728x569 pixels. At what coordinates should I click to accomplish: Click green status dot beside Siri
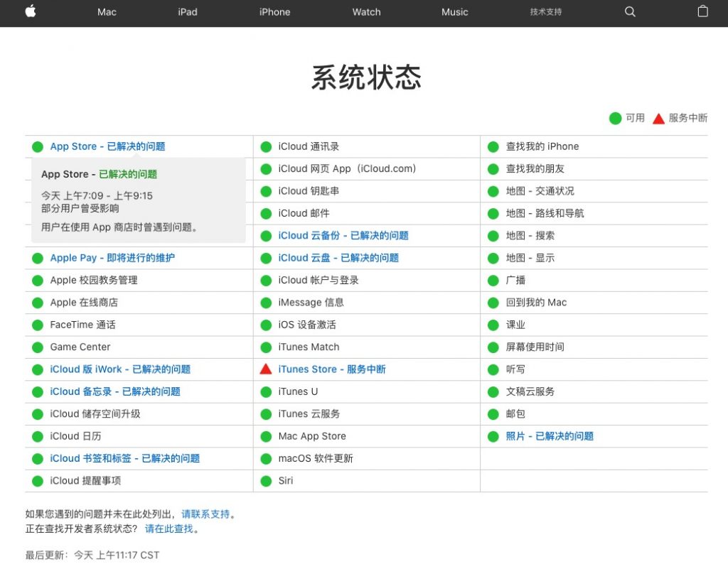coord(266,481)
